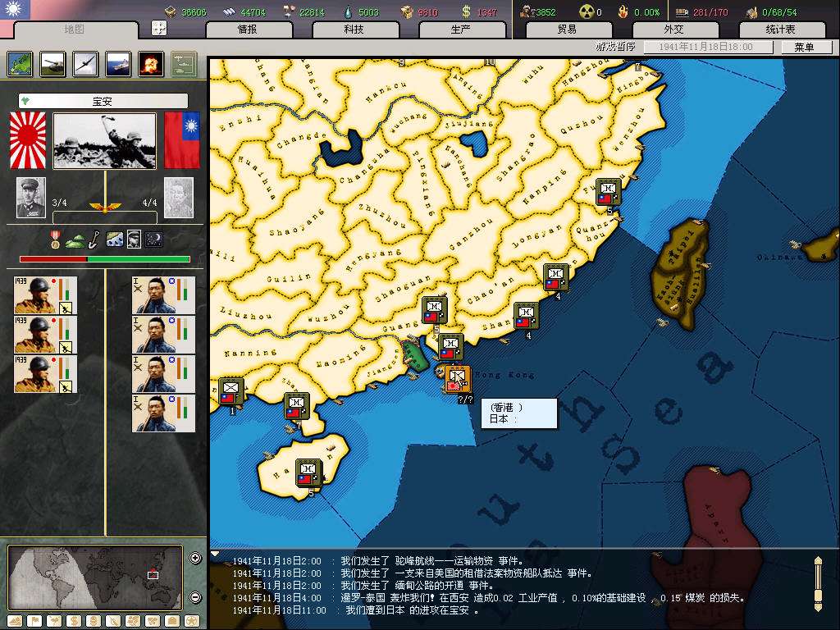Open the naval units view ship icon
This screenshot has height=630, width=840.
[x=118, y=64]
